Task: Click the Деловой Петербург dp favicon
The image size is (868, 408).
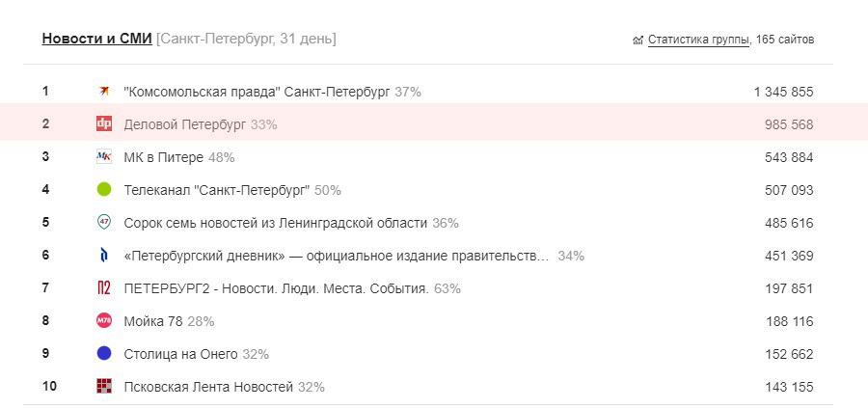Action: tap(104, 124)
